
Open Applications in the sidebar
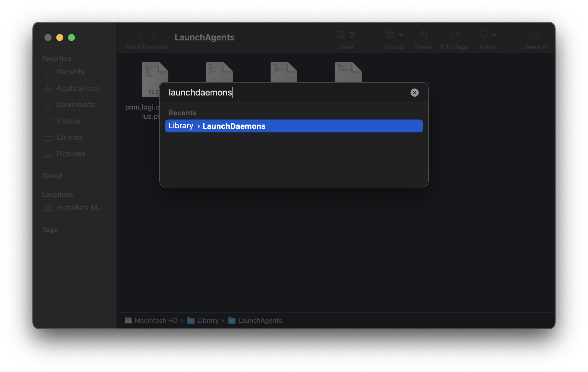coord(78,88)
